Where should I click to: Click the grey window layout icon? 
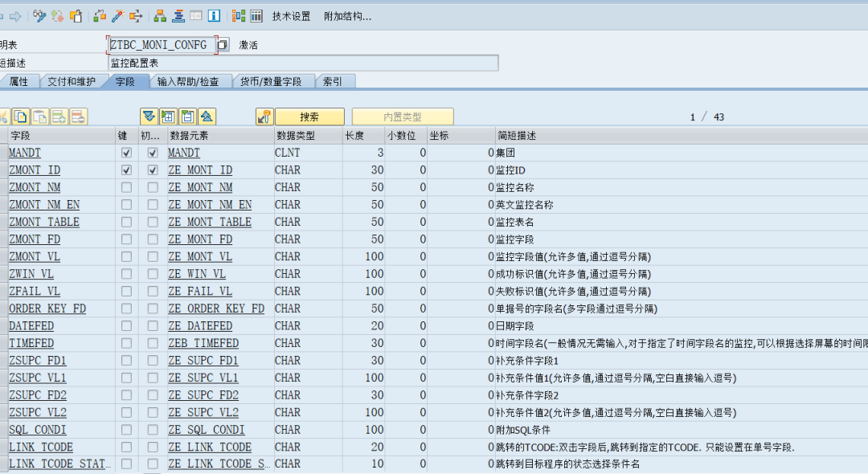click(196, 16)
